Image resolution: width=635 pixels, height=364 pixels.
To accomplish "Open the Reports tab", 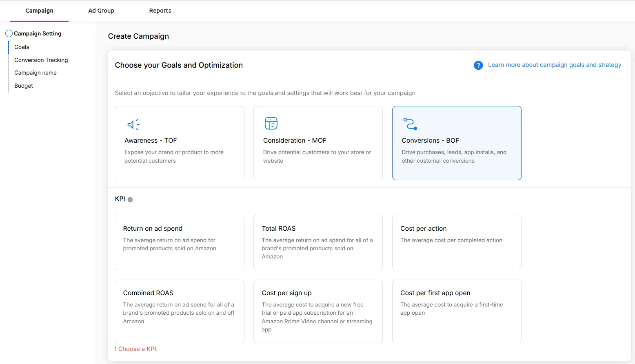I will (160, 11).
